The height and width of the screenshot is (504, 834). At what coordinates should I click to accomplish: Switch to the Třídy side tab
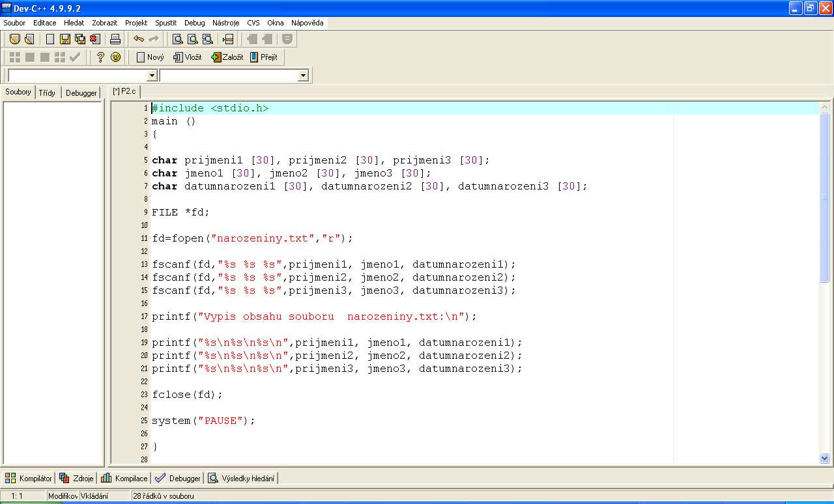point(47,92)
